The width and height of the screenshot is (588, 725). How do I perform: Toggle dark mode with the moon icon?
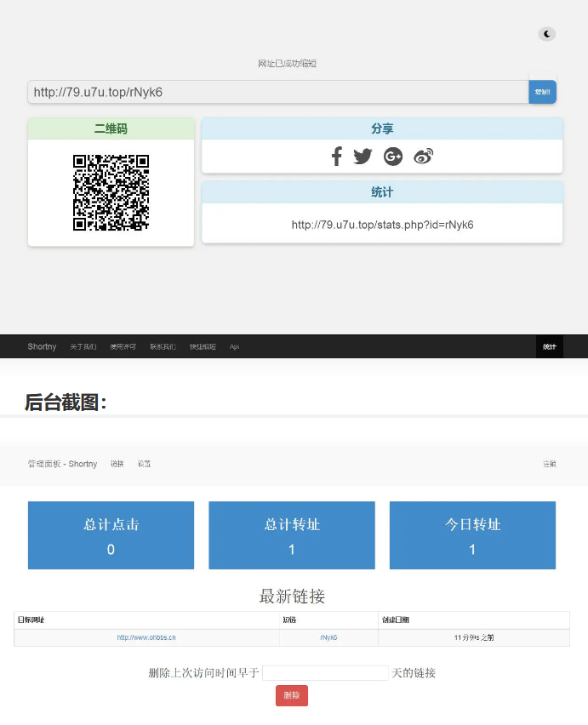pyautogui.click(x=547, y=34)
